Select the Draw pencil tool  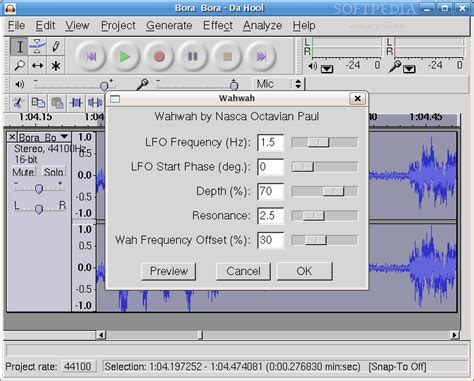point(55,47)
